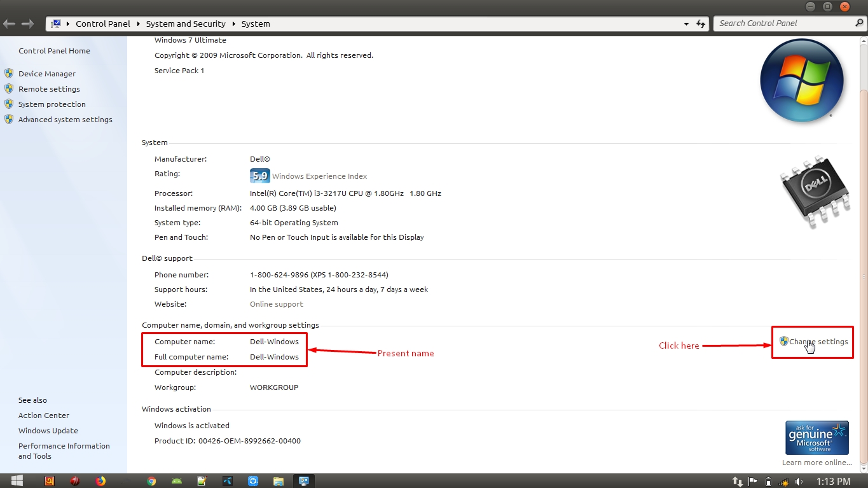The width and height of the screenshot is (868, 488).
Task: Click the Action Center flag tray icon
Action: (x=752, y=481)
